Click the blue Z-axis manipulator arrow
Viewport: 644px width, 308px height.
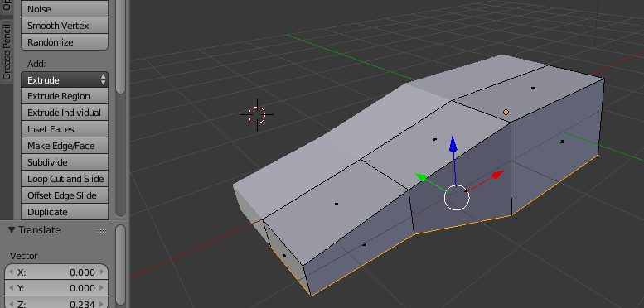453,144
